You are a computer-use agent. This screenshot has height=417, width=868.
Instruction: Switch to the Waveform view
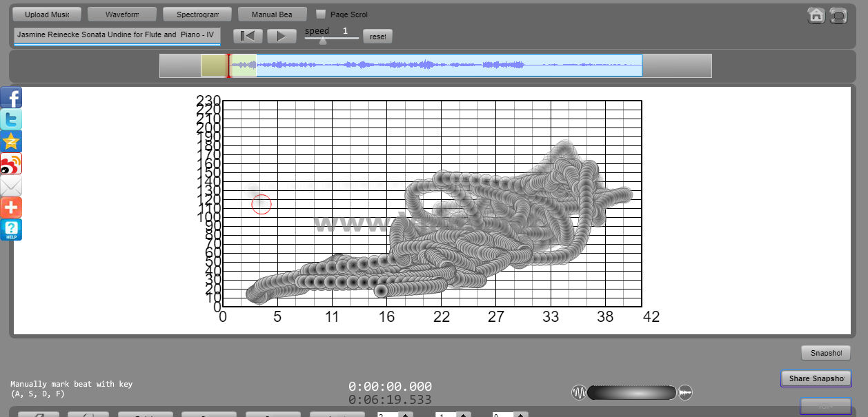pyautogui.click(x=122, y=14)
